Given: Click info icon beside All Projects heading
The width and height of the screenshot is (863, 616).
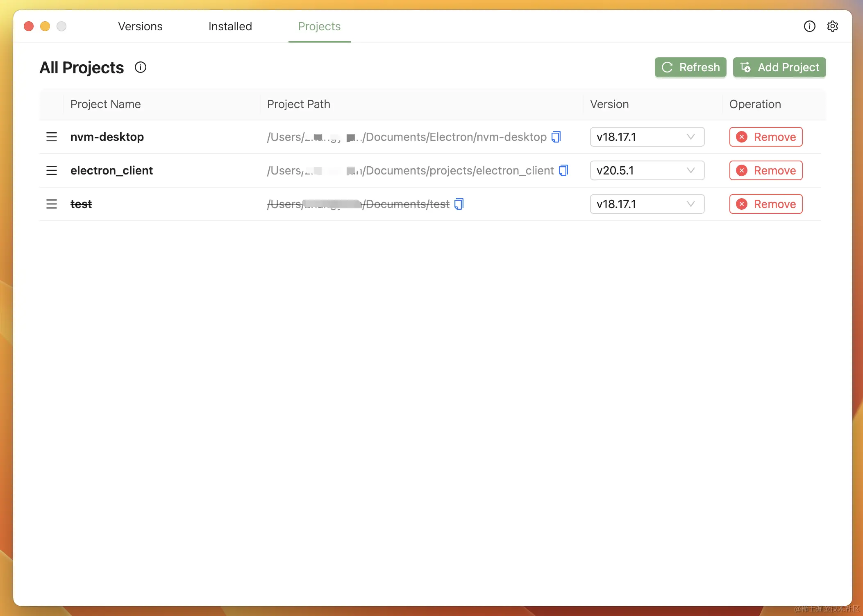Looking at the screenshot, I should point(141,67).
